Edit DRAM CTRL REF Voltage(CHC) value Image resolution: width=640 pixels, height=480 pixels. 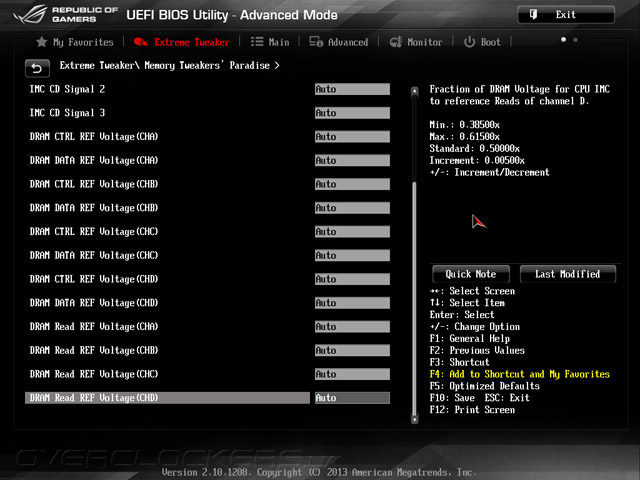(352, 231)
